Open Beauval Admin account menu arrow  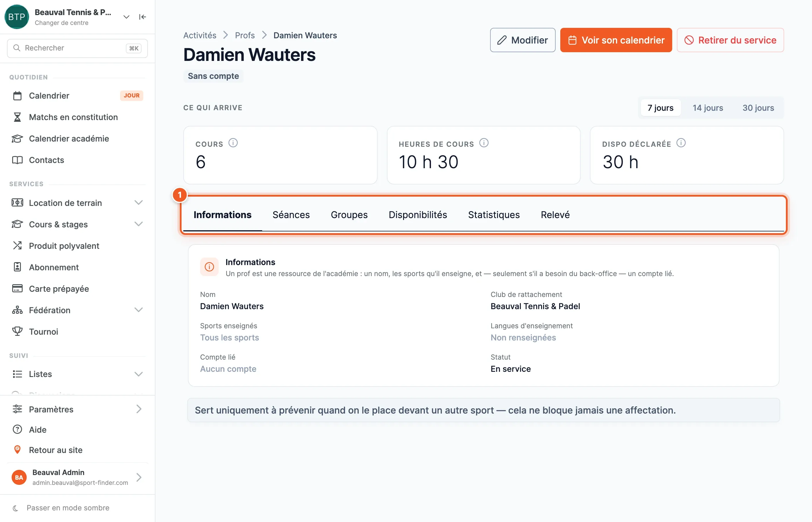pyautogui.click(x=139, y=477)
